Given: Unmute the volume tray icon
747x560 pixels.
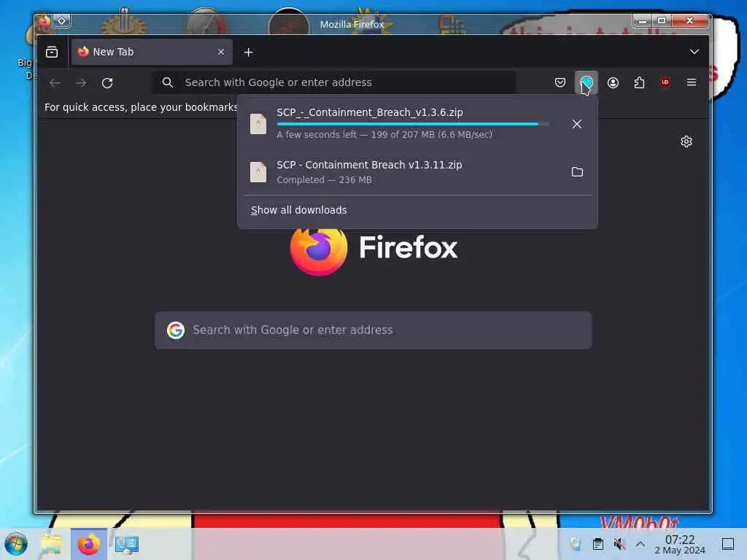Looking at the screenshot, I should pyautogui.click(x=619, y=544).
